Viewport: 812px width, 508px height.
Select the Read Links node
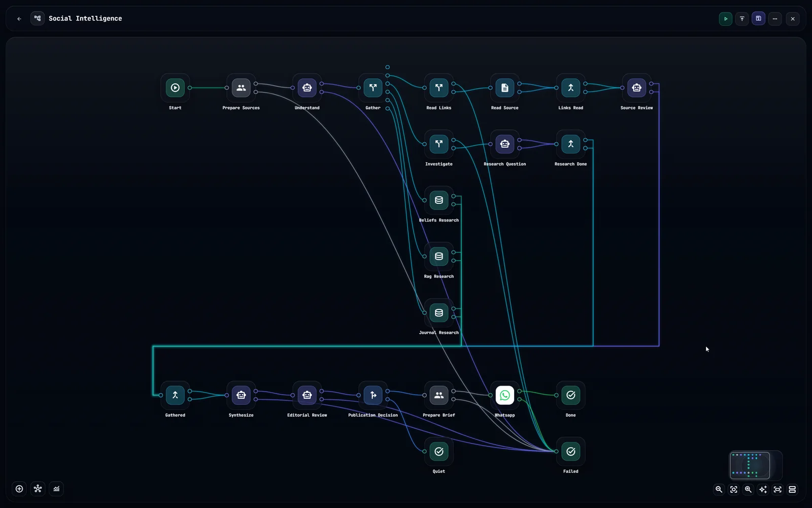tap(439, 88)
